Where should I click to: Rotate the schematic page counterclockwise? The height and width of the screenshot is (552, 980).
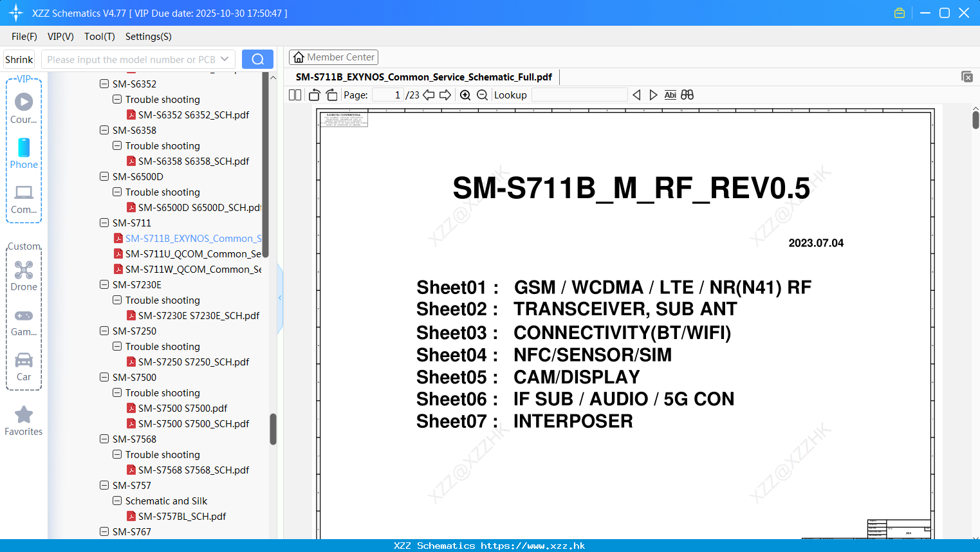pos(313,95)
